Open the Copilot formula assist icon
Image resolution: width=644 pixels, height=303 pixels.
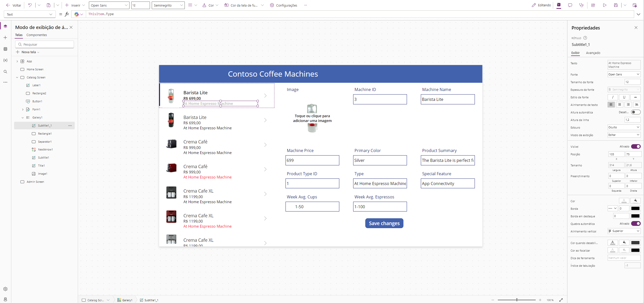coord(76,14)
